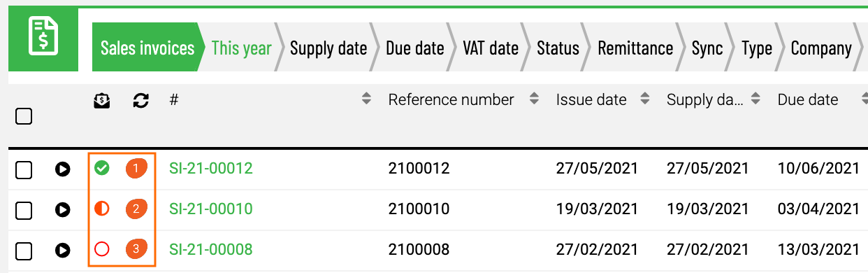The width and height of the screenshot is (868, 273).
Task: Click orange badge number 3
Action: pyautogui.click(x=136, y=248)
